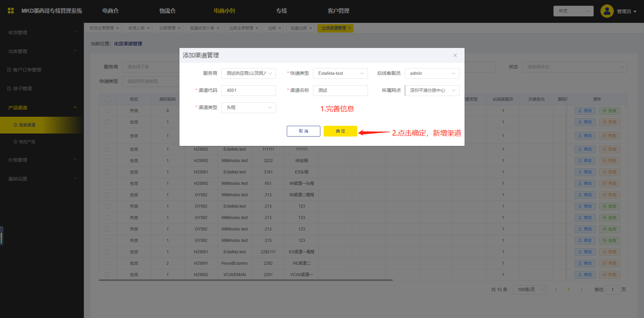Toggle the select-all checkbox in table header

108,99
